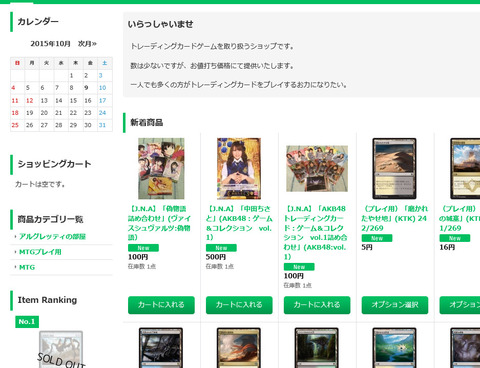Open No.1 ranked sold out item thumbnail
The image size is (480, 368).
click(61, 349)
